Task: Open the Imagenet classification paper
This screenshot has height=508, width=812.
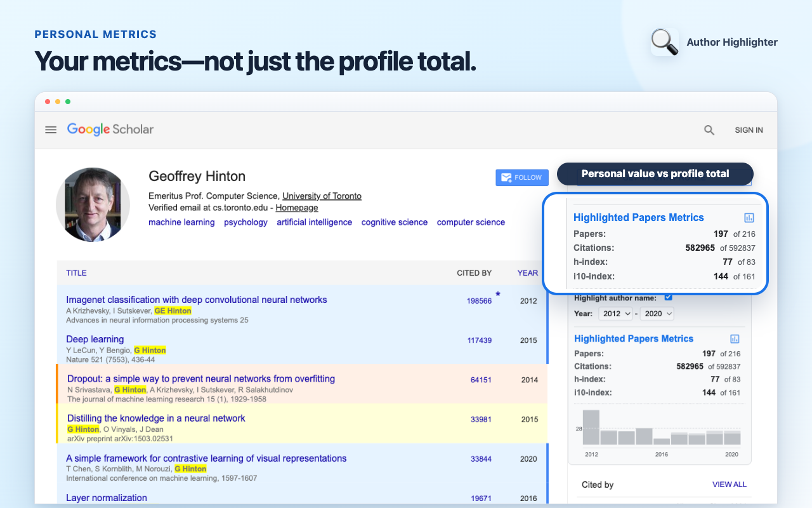Action: tap(197, 300)
